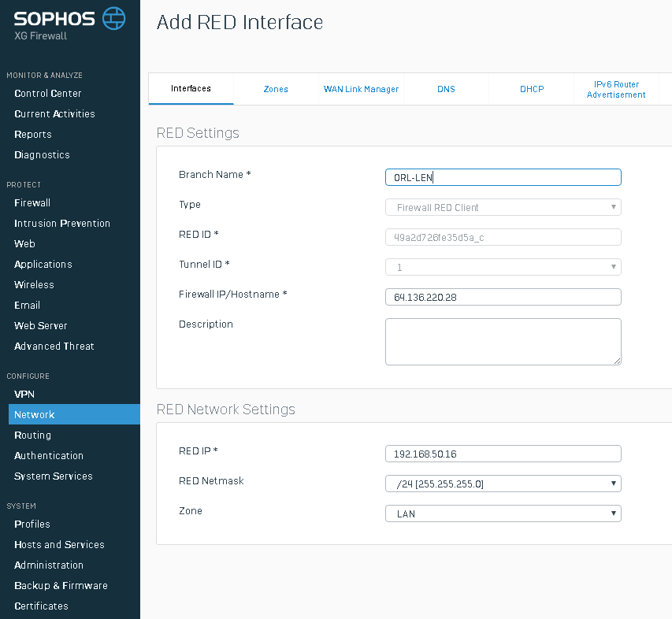Expand the Tunnel ID dropdown

(503, 267)
